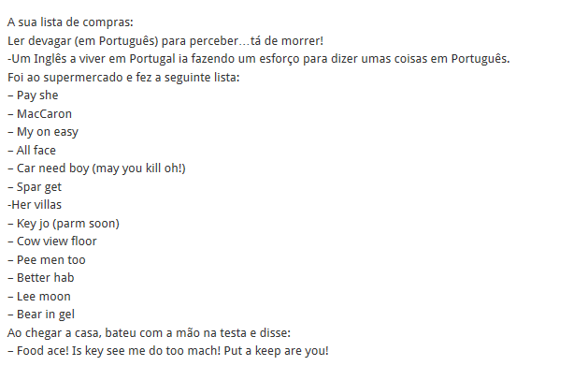The image size is (588, 366).
Task: Click the 'My on easy' entry
Action: [x=43, y=132]
